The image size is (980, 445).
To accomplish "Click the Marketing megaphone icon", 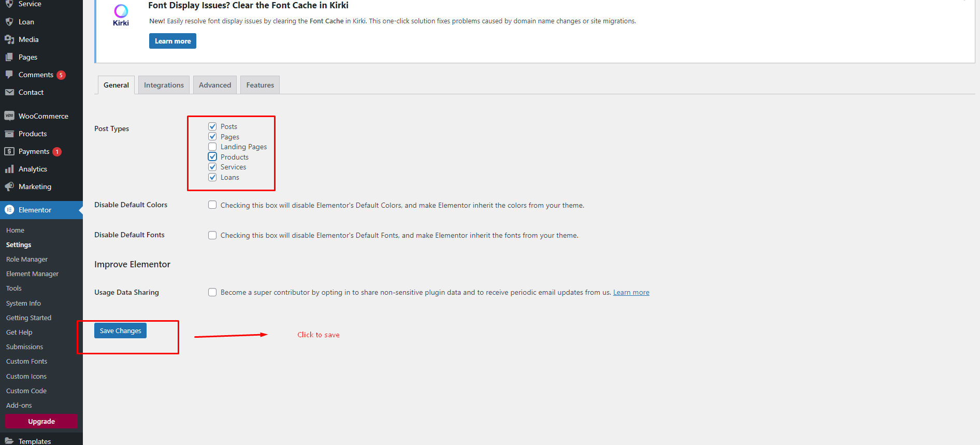I will click(x=9, y=186).
